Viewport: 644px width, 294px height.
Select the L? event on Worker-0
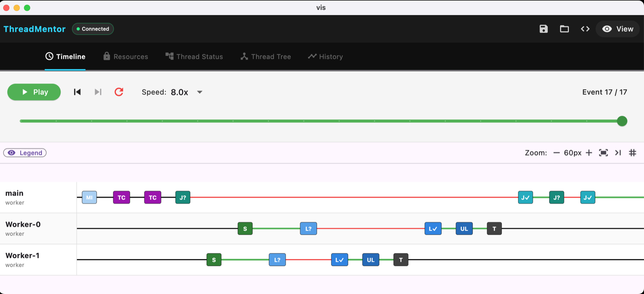[x=308, y=229]
